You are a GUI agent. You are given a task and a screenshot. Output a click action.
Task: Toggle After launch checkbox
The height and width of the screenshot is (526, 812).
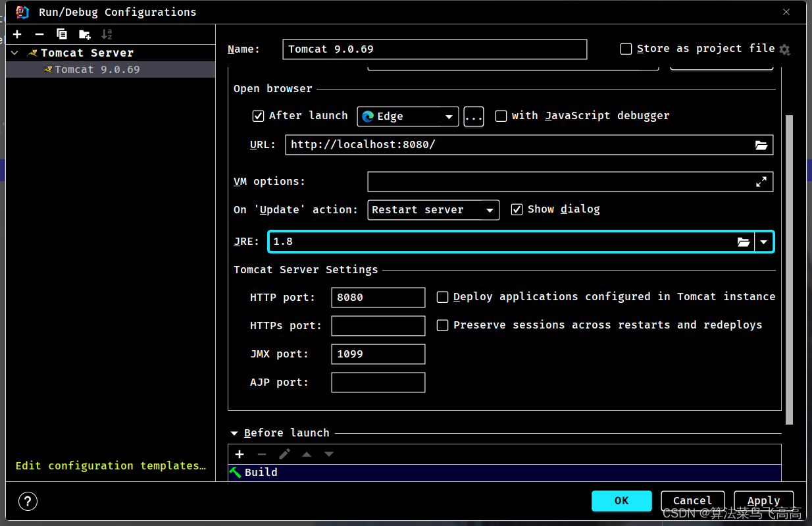(x=258, y=116)
